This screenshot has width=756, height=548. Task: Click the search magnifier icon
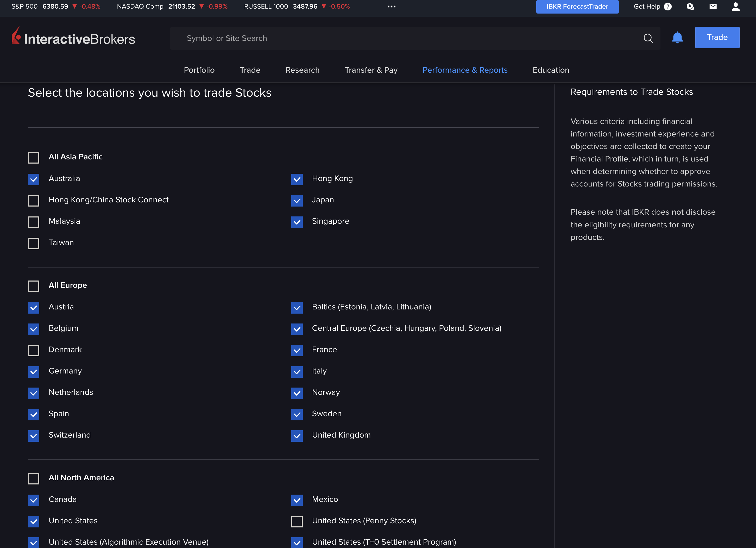648,38
